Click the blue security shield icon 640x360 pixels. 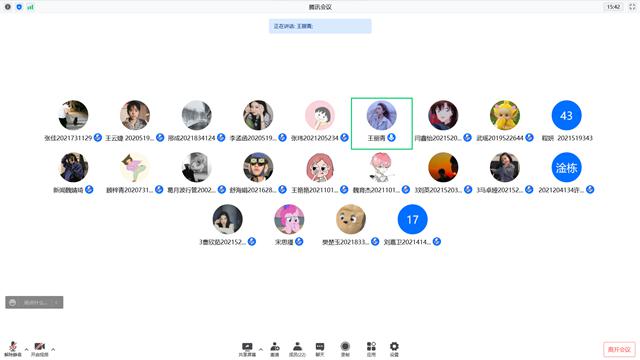(19, 7)
